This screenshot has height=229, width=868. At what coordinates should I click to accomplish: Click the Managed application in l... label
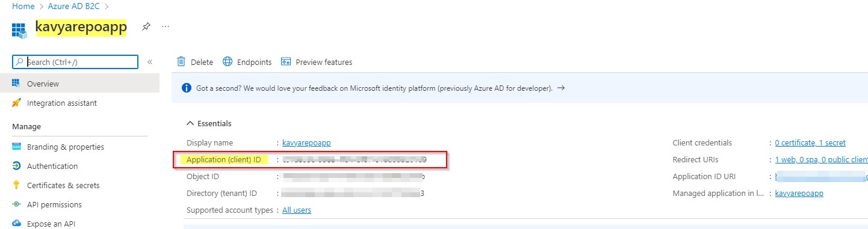click(718, 194)
